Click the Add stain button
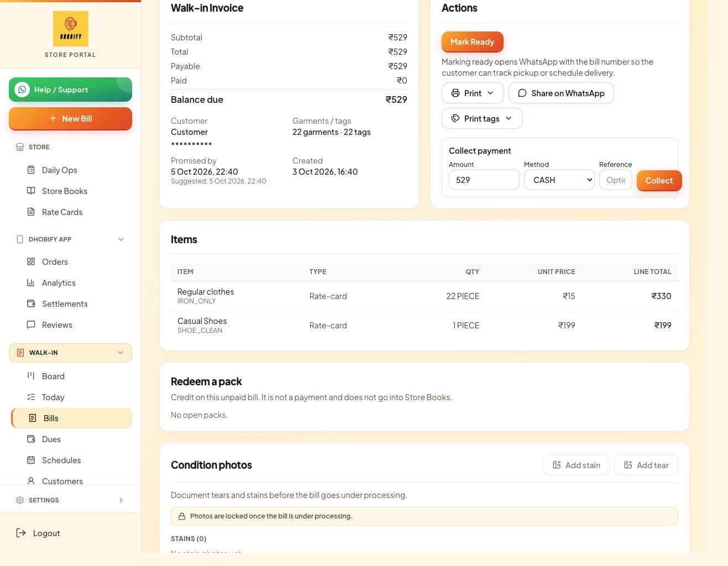Image resolution: width=728 pixels, height=566 pixels. tap(576, 465)
